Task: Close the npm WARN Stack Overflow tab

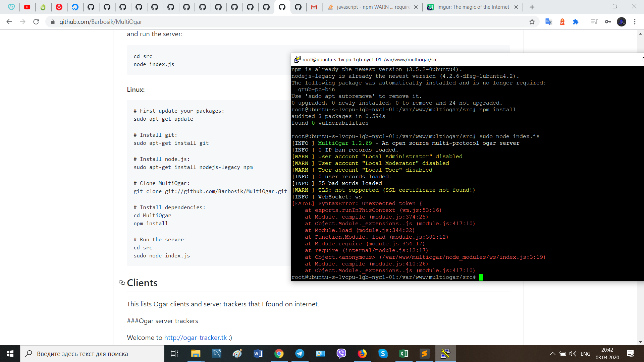Action: point(416,7)
